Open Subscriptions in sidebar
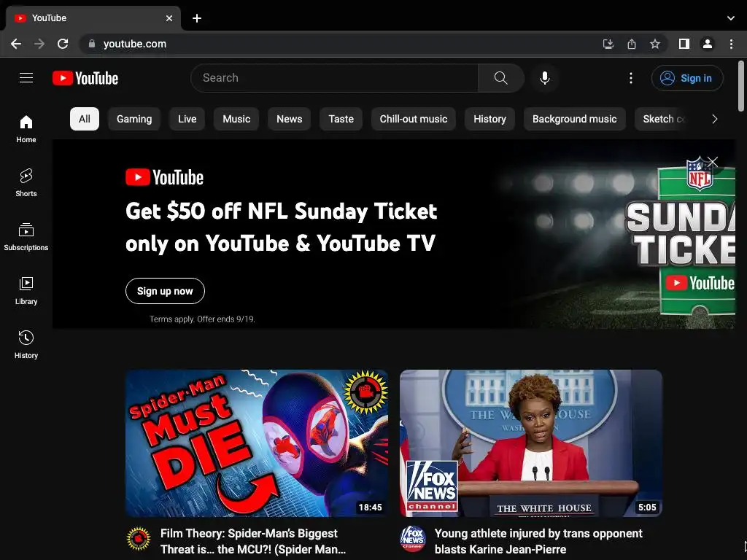Image resolution: width=747 pixels, height=560 pixels. 26,237
